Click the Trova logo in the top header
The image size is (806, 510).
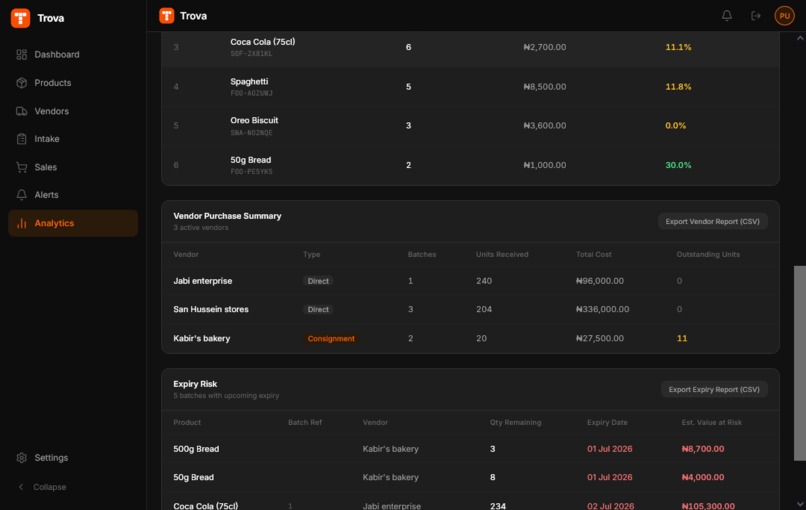tap(167, 16)
